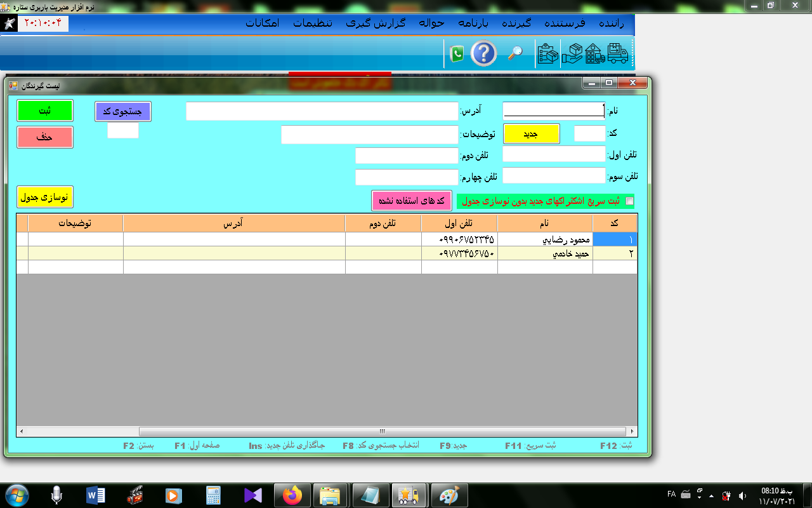Sort by the آدرس column header
The image size is (812, 508).
[234, 223]
